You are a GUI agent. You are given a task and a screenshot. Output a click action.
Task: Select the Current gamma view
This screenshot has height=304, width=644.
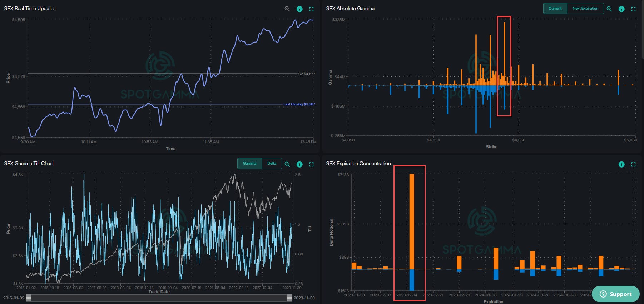click(555, 9)
